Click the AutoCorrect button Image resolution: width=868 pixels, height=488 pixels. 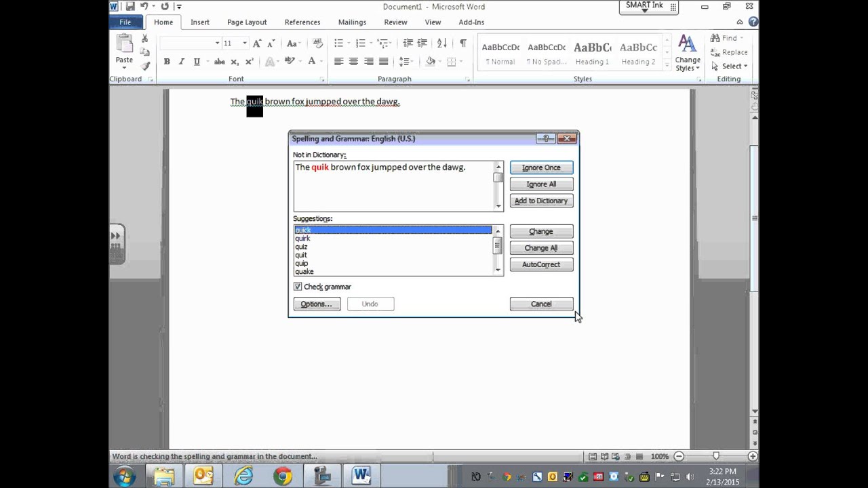541,264
